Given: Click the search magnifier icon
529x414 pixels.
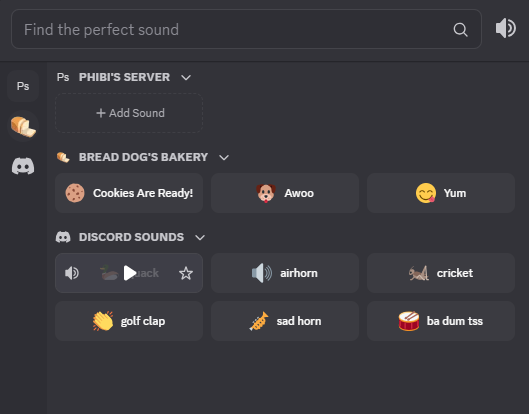Looking at the screenshot, I should [x=460, y=30].
